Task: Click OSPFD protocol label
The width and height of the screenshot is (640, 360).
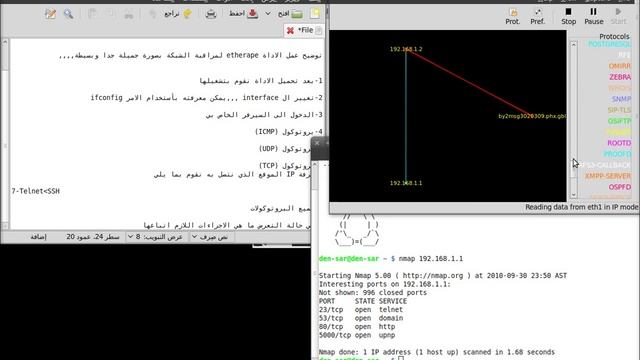Action: click(620, 187)
